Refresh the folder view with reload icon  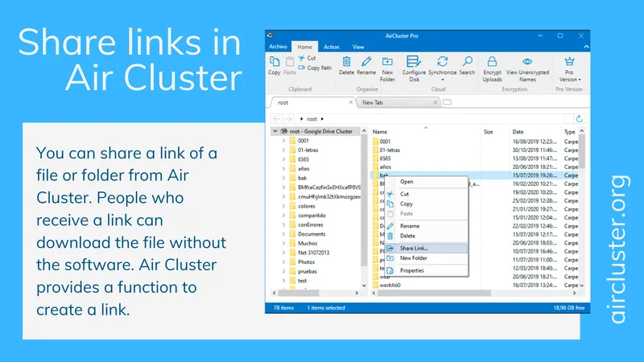[x=579, y=119]
